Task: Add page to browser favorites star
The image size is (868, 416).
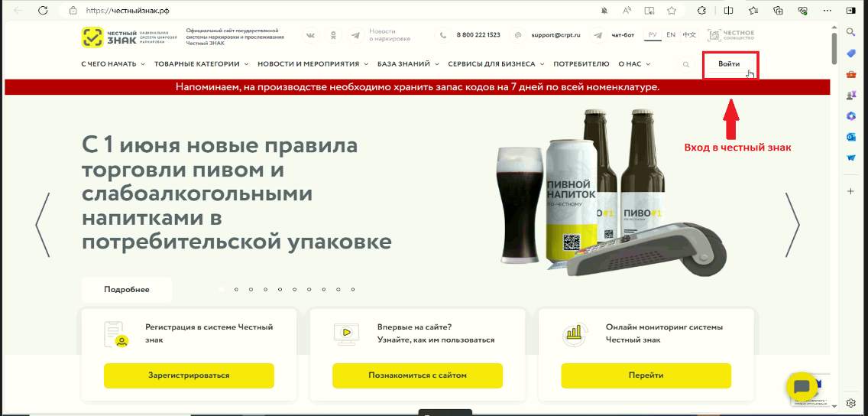Action: click(672, 10)
